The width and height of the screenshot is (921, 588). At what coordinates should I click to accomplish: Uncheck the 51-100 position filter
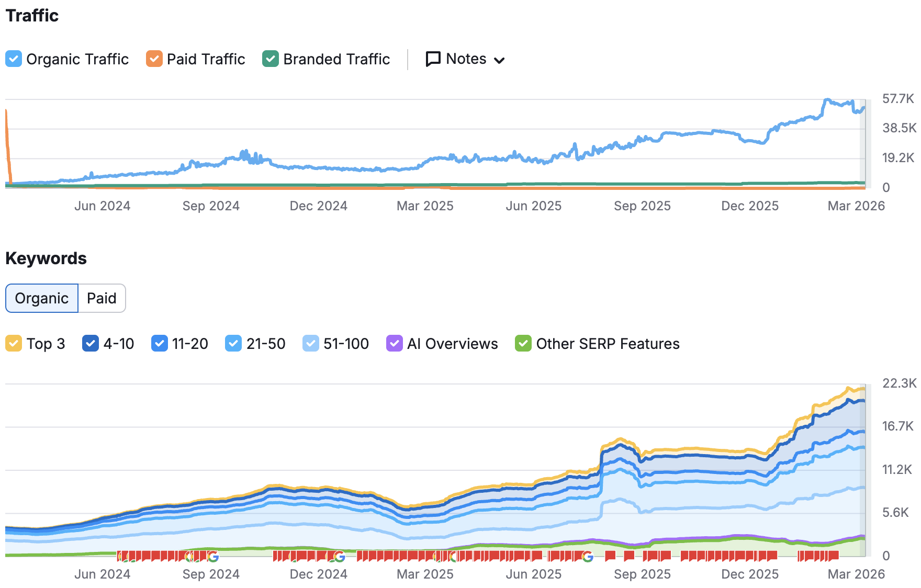[311, 343]
